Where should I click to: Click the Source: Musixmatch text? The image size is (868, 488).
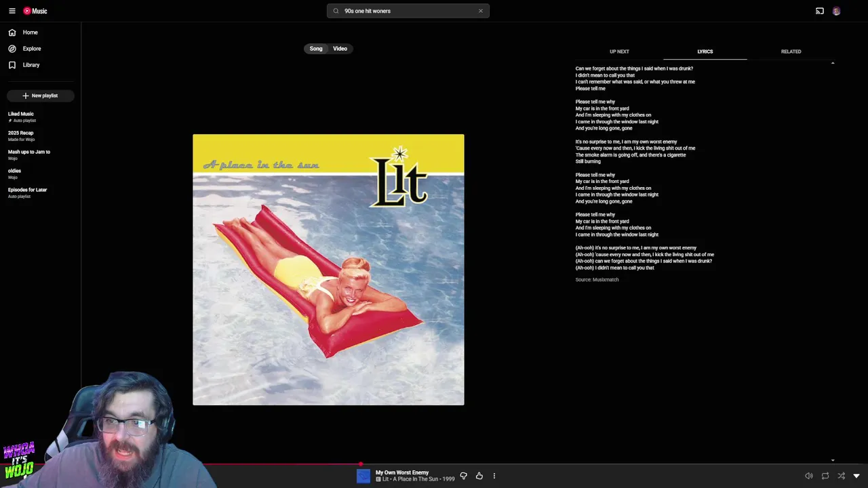coord(597,279)
